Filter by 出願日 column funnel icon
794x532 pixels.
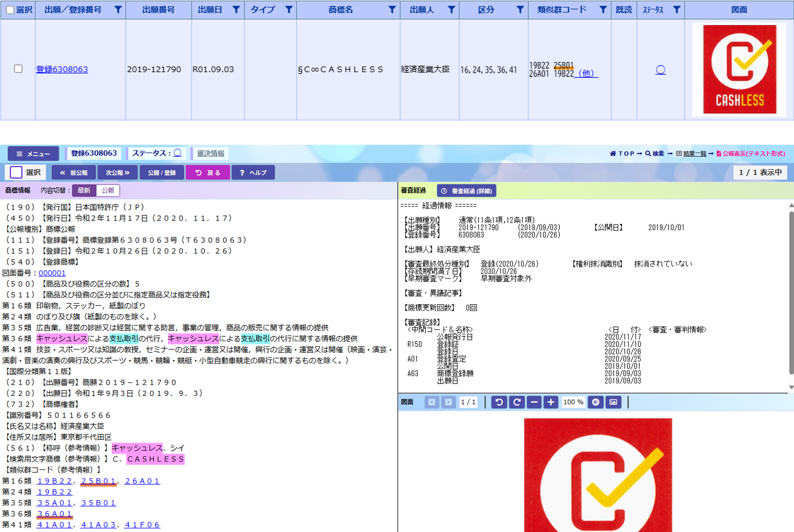(x=236, y=10)
